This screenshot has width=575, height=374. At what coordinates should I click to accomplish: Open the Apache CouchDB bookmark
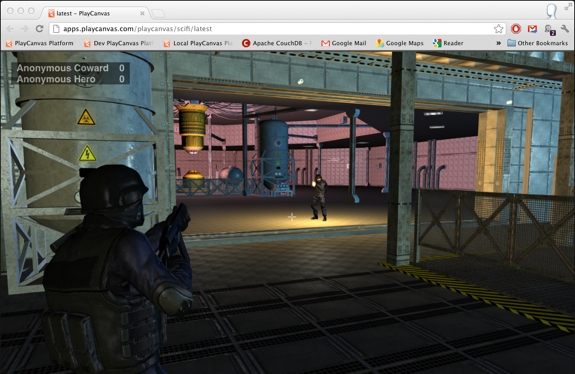pos(276,43)
